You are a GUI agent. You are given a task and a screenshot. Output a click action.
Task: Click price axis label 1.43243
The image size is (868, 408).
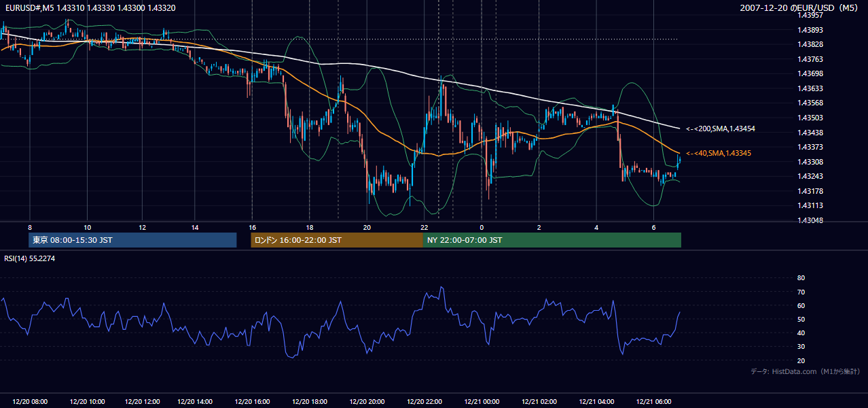coord(810,176)
